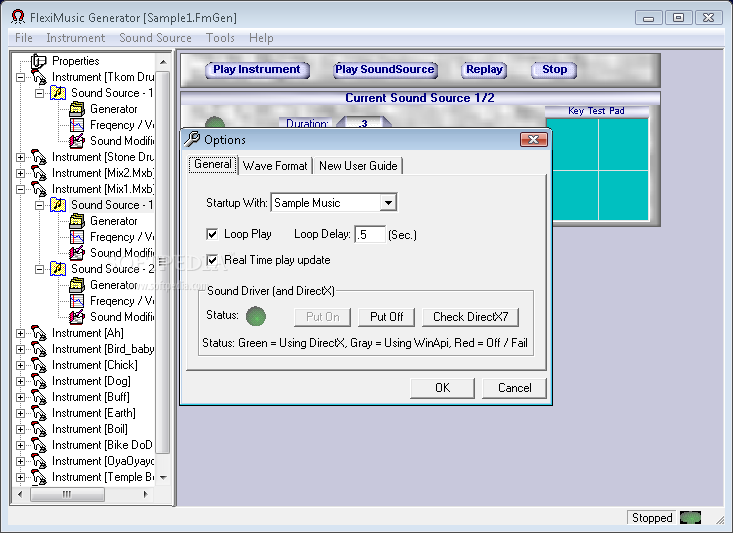Click the Sound Source - 2 folder icon

tap(58, 269)
